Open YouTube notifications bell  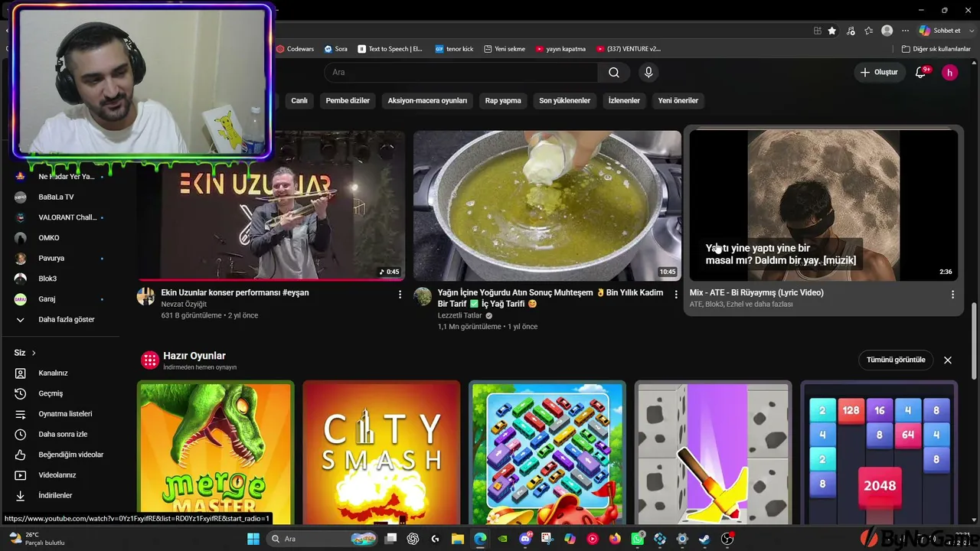[x=921, y=73]
